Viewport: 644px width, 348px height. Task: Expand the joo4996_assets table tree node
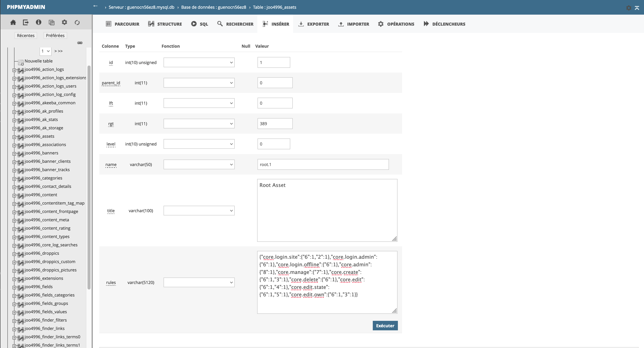tap(14, 137)
